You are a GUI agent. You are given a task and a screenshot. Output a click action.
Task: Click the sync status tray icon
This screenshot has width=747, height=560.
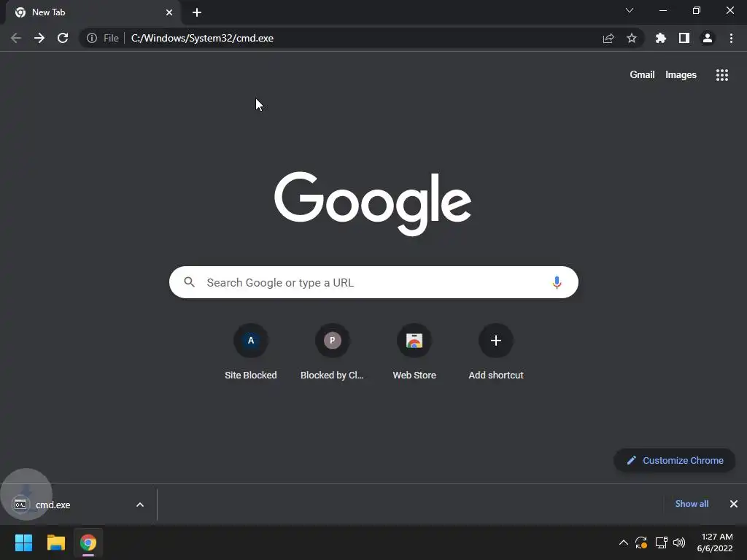coord(641,542)
